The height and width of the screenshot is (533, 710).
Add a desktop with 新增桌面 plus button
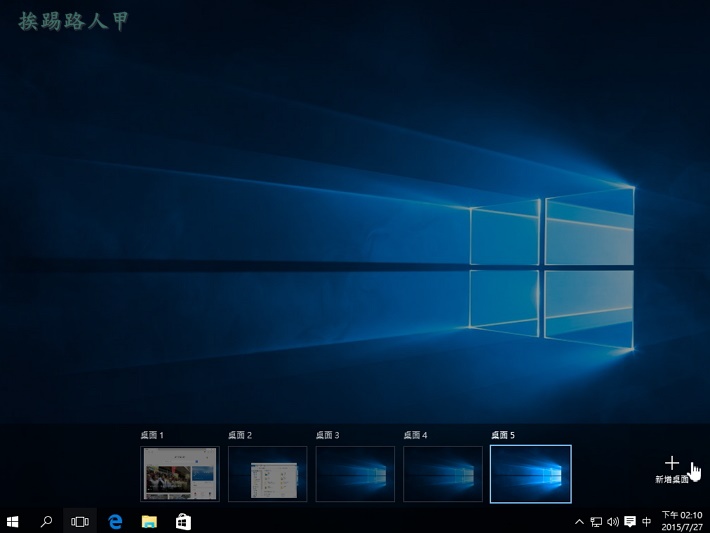672,469
